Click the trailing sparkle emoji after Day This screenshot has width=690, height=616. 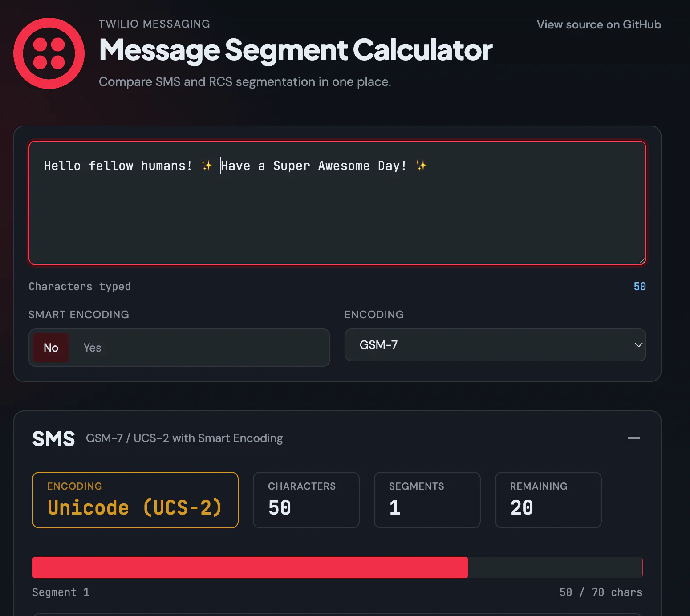pyautogui.click(x=421, y=166)
